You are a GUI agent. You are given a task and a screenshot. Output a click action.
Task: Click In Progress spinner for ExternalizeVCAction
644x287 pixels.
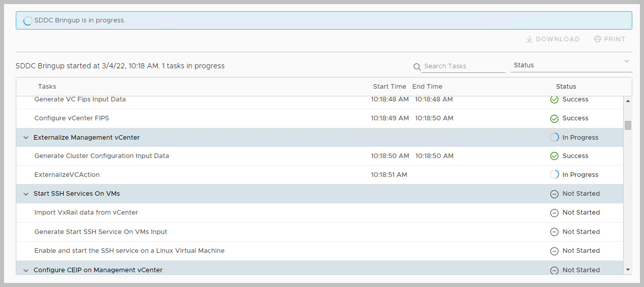tap(554, 175)
